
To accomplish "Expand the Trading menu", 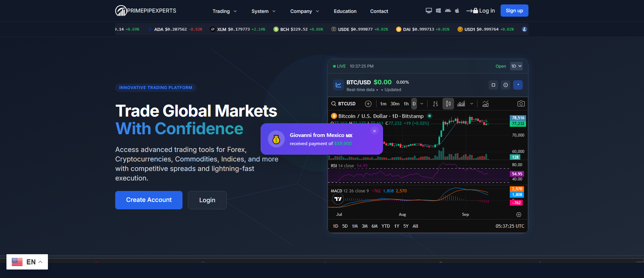I will coord(225,11).
